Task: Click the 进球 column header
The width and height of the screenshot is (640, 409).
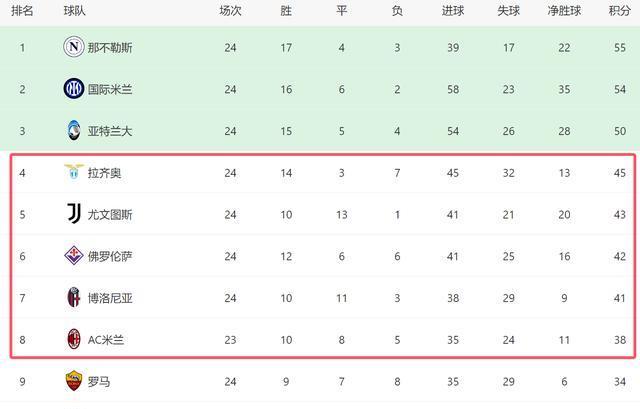Action: click(x=453, y=10)
